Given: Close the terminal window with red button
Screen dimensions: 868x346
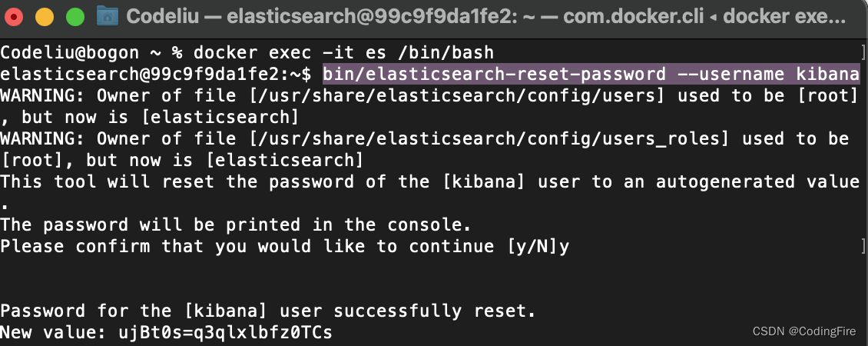Looking at the screenshot, I should tap(14, 17).
